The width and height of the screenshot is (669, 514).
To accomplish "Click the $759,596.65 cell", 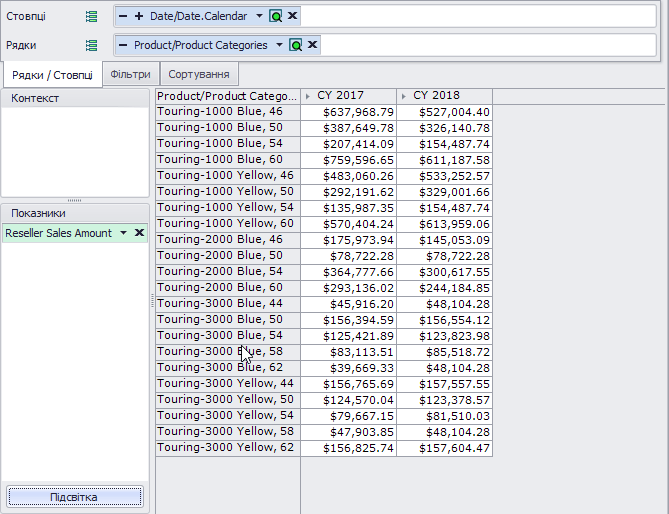I will click(x=349, y=160).
